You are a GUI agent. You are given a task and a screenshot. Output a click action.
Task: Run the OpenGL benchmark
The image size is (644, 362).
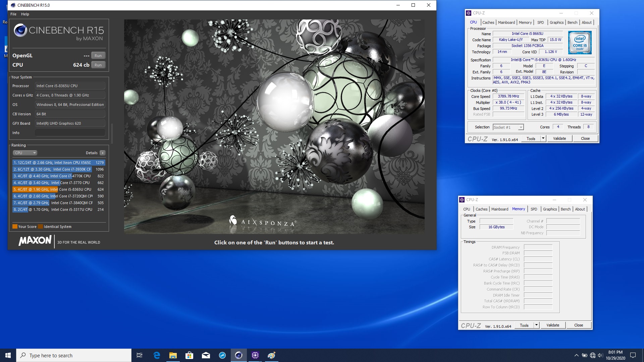click(x=98, y=56)
